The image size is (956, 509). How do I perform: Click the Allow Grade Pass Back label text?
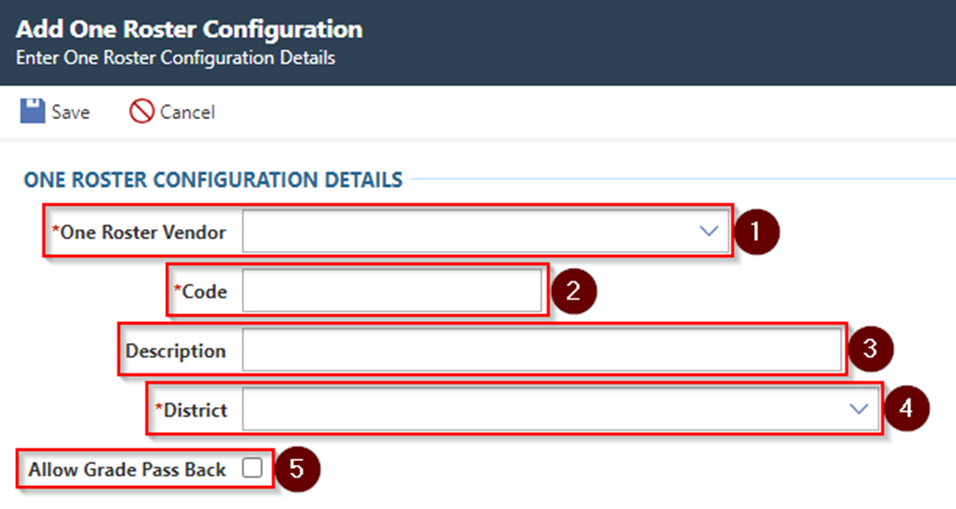pyautogui.click(x=127, y=469)
